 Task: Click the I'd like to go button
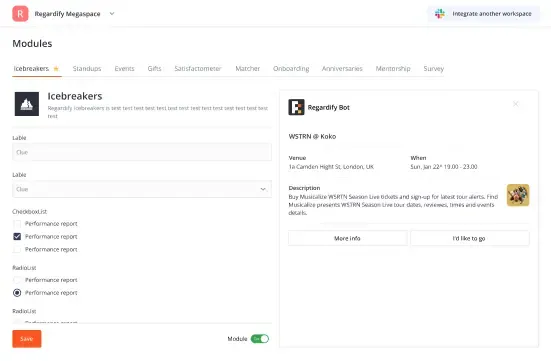click(x=470, y=238)
